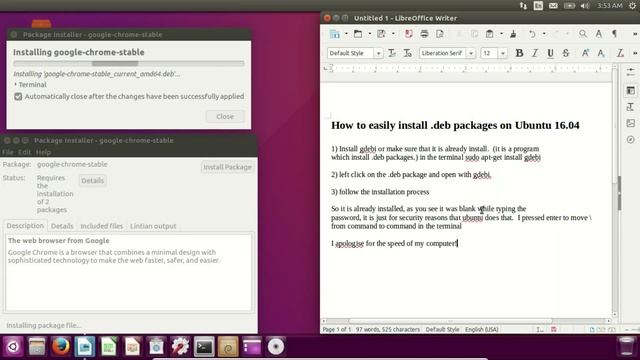
Task: Open Terminal from the Ubuntu launcher
Action: pos(204,347)
